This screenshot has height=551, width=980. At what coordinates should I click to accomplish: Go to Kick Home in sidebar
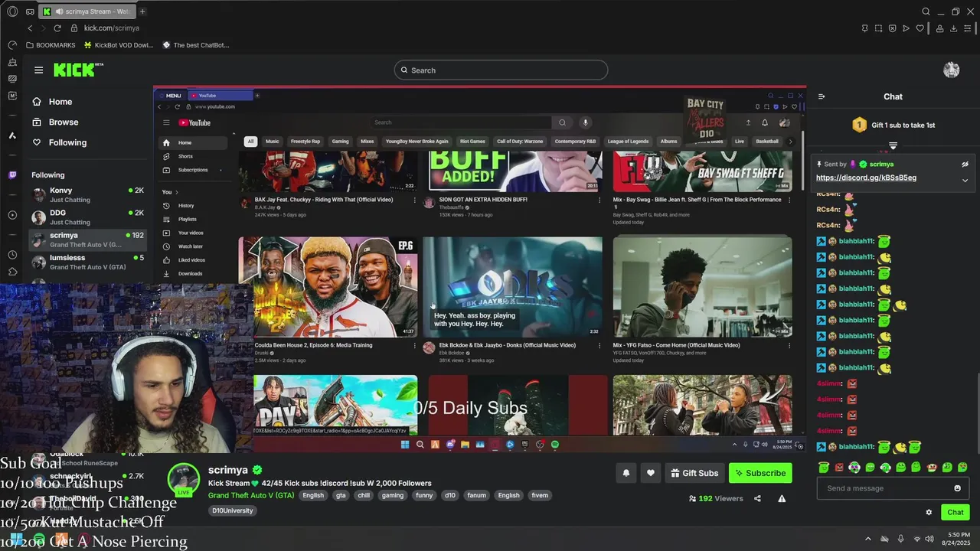pyautogui.click(x=52, y=102)
